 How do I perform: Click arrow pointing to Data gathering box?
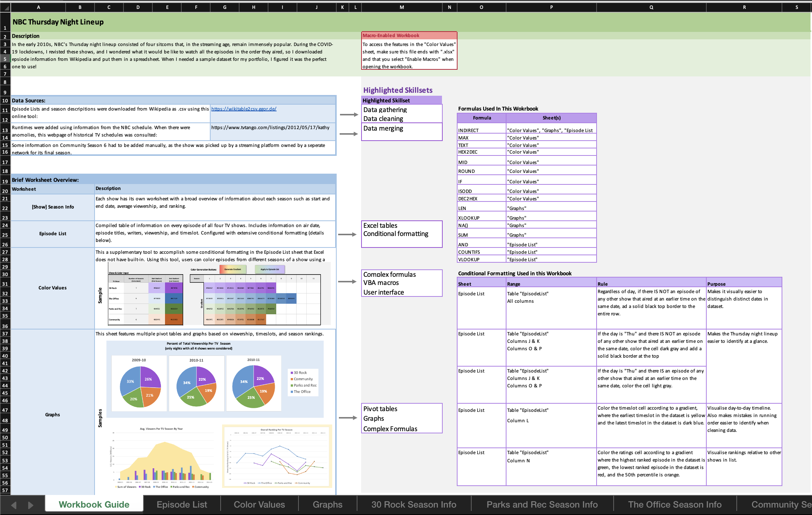point(349,115)
